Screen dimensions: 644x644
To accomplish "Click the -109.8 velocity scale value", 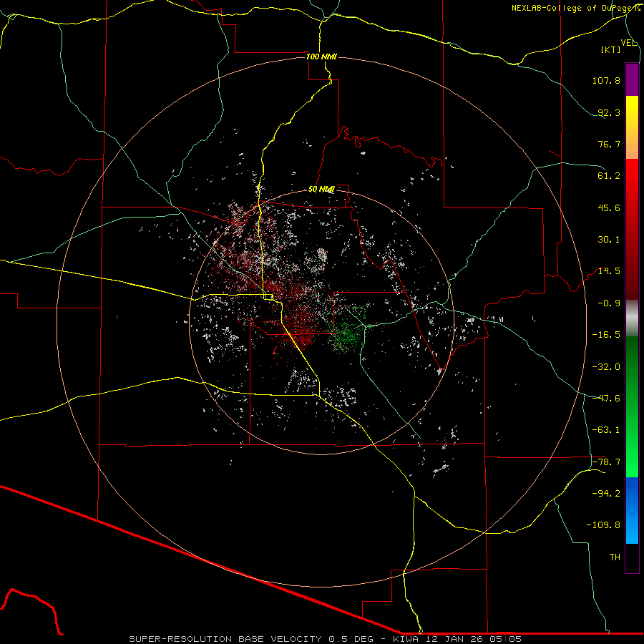I will [605, 525].
